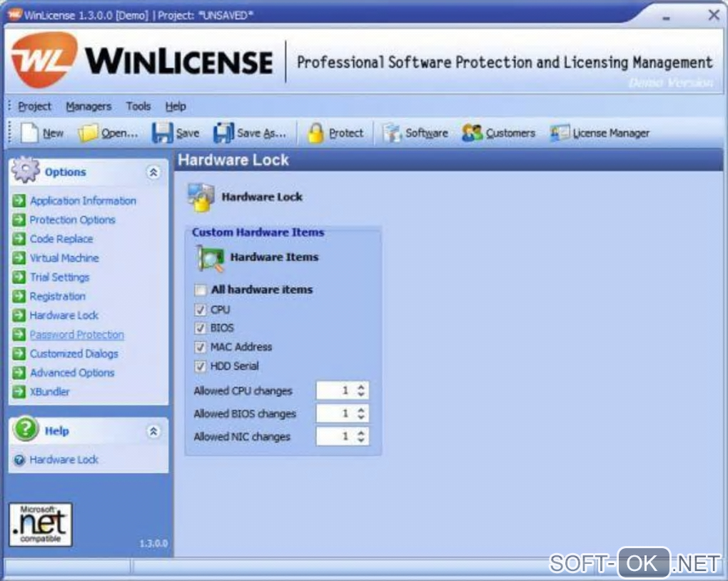Click the Software manager icon
The height and width of the screenshot is (581, 728).
coord(392,133)
